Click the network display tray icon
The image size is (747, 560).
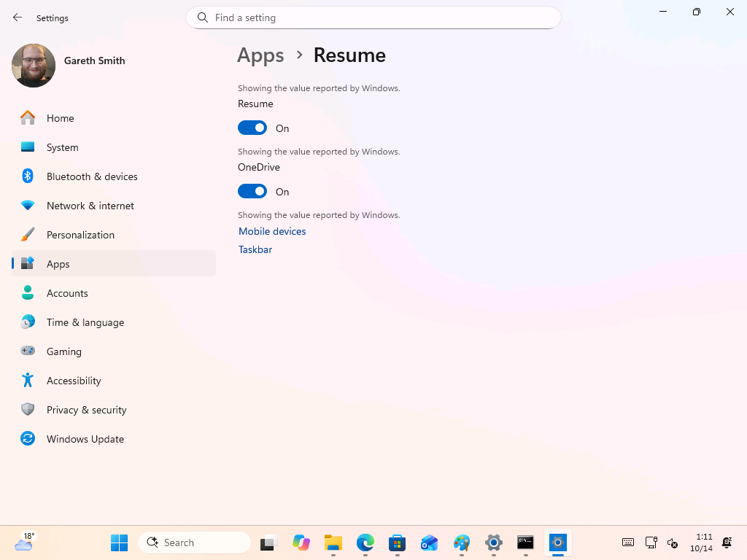tap(651, 542)
